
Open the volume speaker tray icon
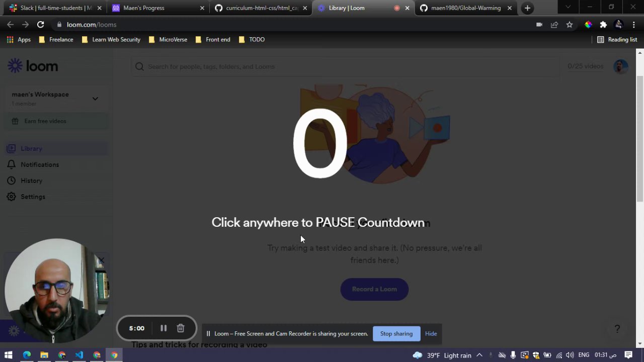coord(570,355)
